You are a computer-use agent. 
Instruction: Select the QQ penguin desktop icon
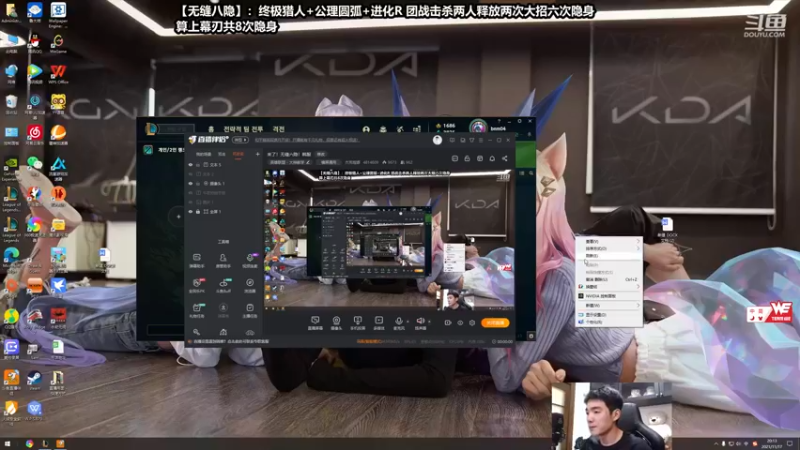[x=34, y=42]
